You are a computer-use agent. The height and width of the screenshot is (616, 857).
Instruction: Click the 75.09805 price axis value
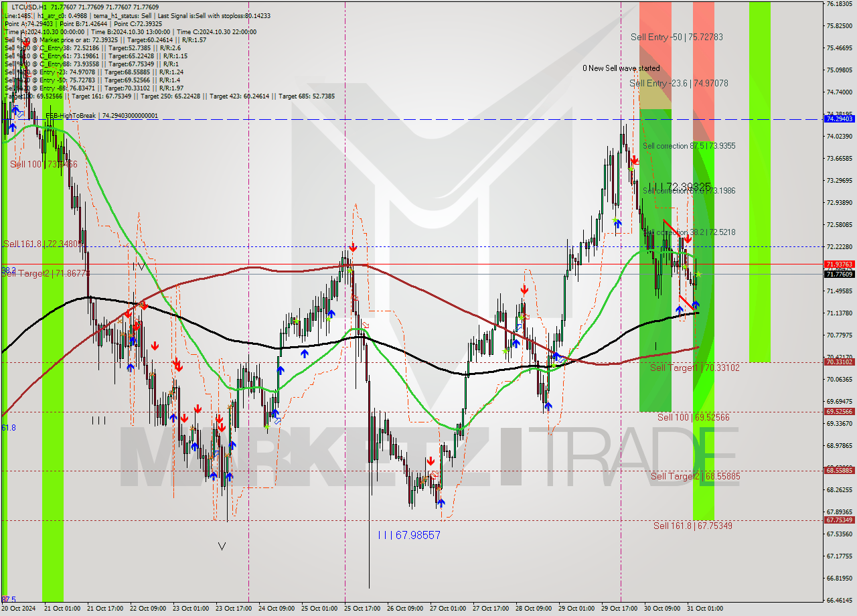tap(839, 70)
